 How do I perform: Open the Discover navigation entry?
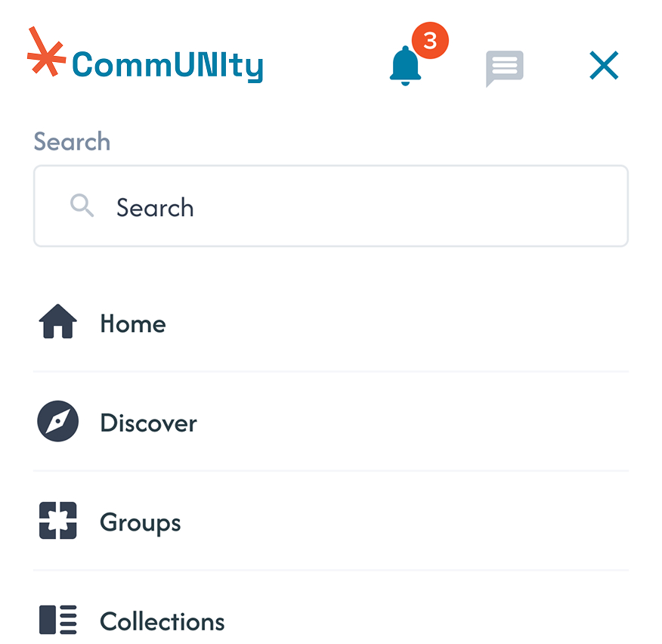(x=148, y=423)
